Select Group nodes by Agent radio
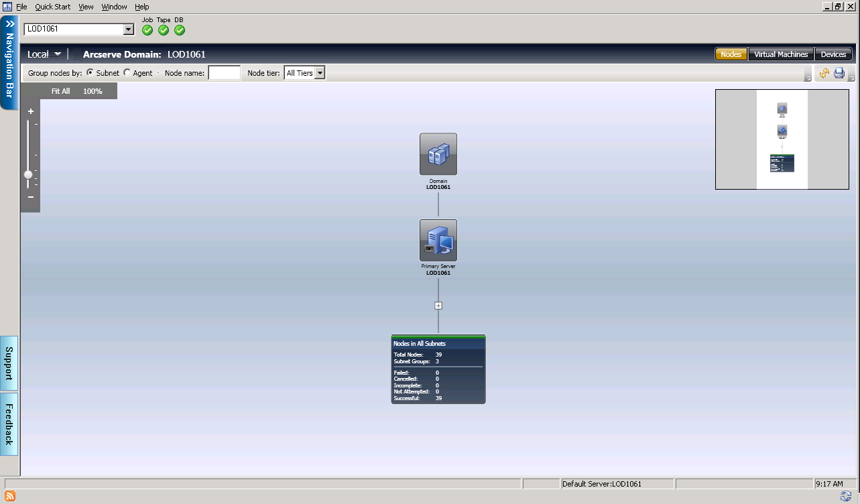 tap(127, 72)
